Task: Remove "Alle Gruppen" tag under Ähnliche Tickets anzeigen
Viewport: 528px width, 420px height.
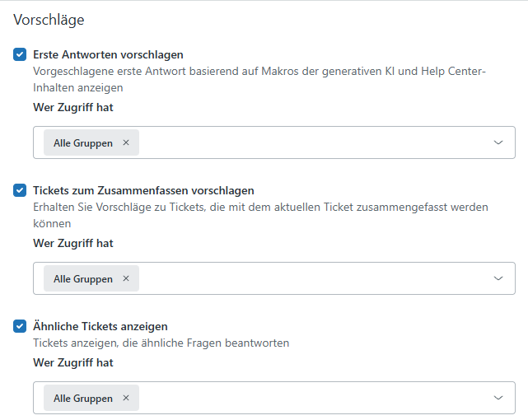Action: (126, 398)
